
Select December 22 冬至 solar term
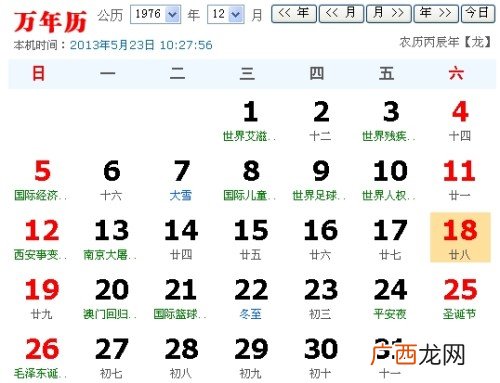point(250,299)
